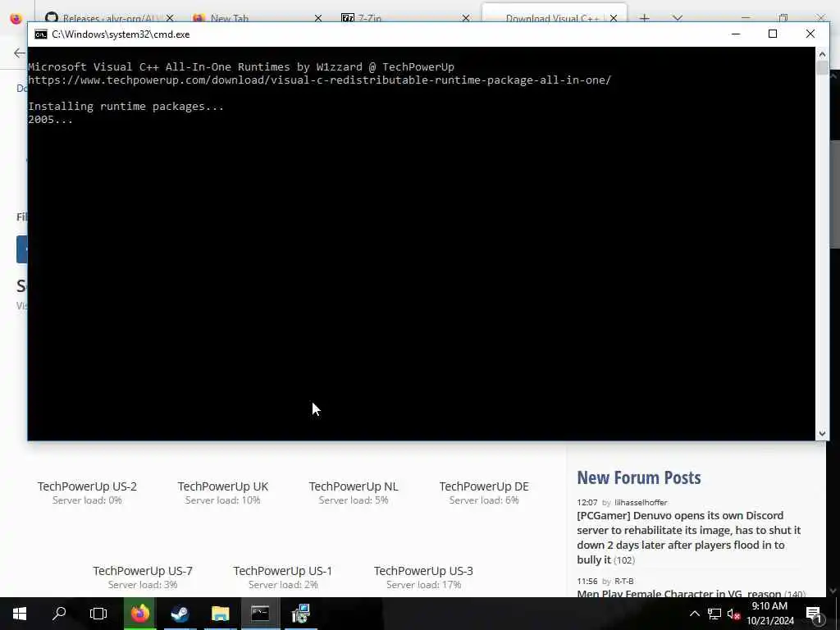Open network status tray icon
The width and height of the screenshot is (840, 630).
(714, 614)
